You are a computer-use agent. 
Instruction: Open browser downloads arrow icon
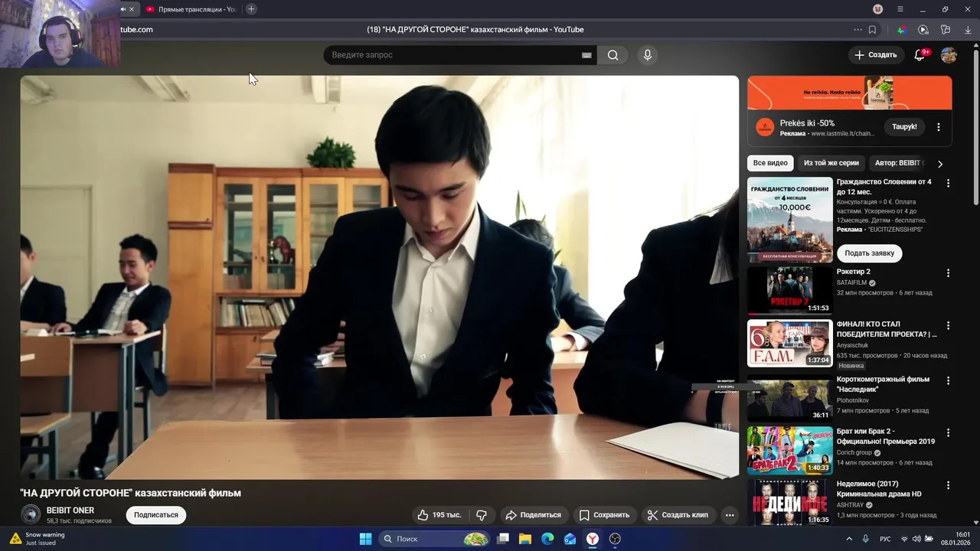[968, 30]
